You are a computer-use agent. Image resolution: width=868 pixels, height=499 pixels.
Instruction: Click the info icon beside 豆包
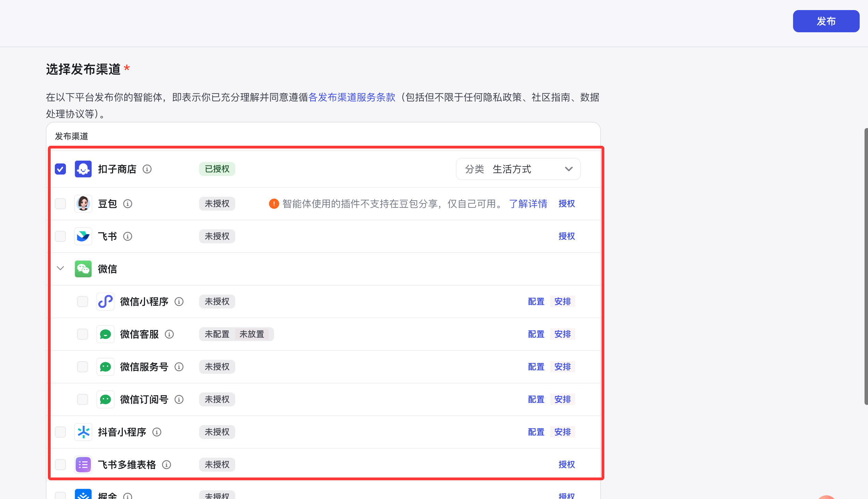[x=128, y=204]
